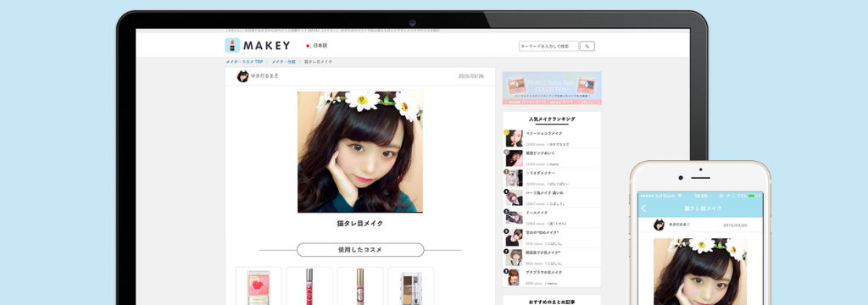Click the rank 5 ranking thumbnail
The image size is (868, 305).
(514, 218)
